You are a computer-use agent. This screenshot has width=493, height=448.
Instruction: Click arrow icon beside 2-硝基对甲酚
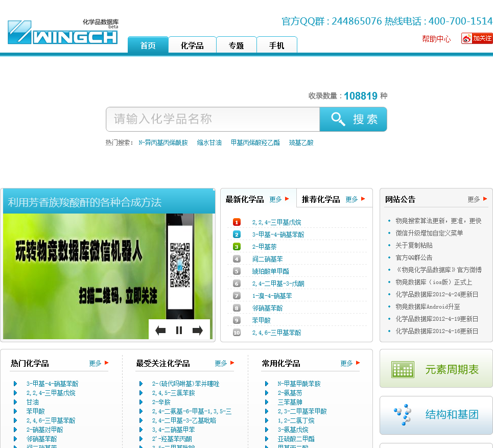pos(15,430)
